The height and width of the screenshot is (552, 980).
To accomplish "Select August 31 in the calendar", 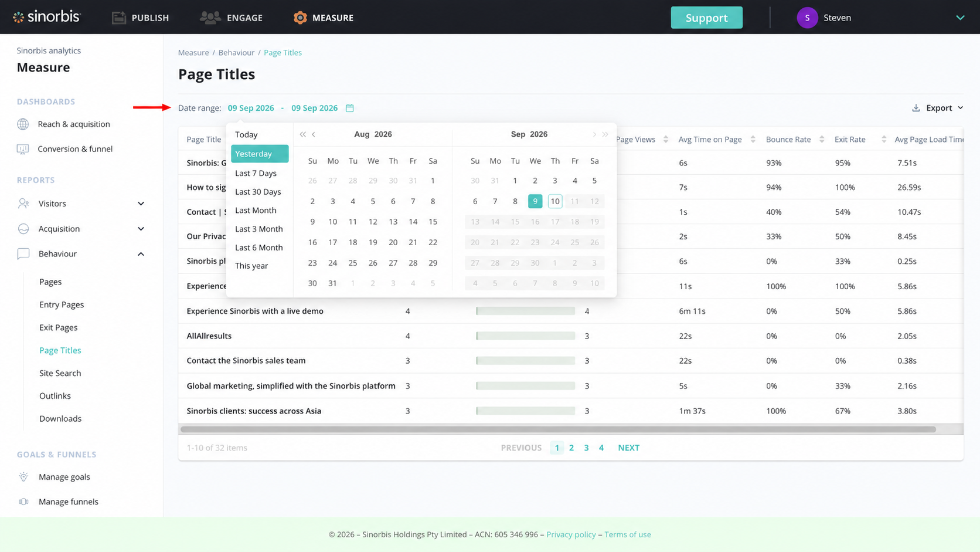I will coord(333,283).
